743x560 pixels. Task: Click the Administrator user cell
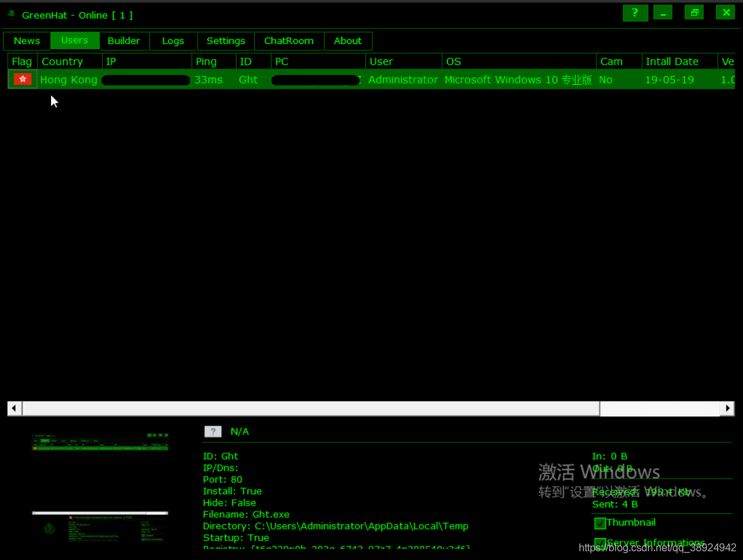point(404,80)
